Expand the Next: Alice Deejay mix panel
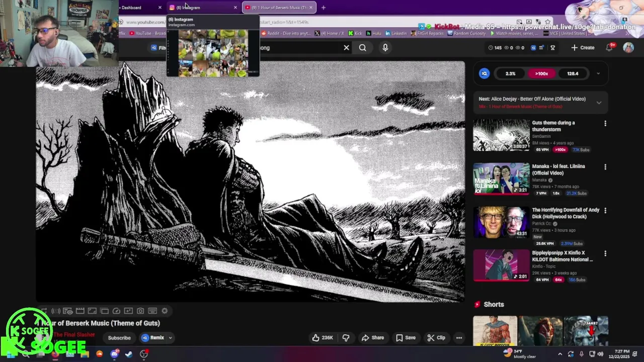The height and width of the screenshot is (362, 644). tap(599, 103)
